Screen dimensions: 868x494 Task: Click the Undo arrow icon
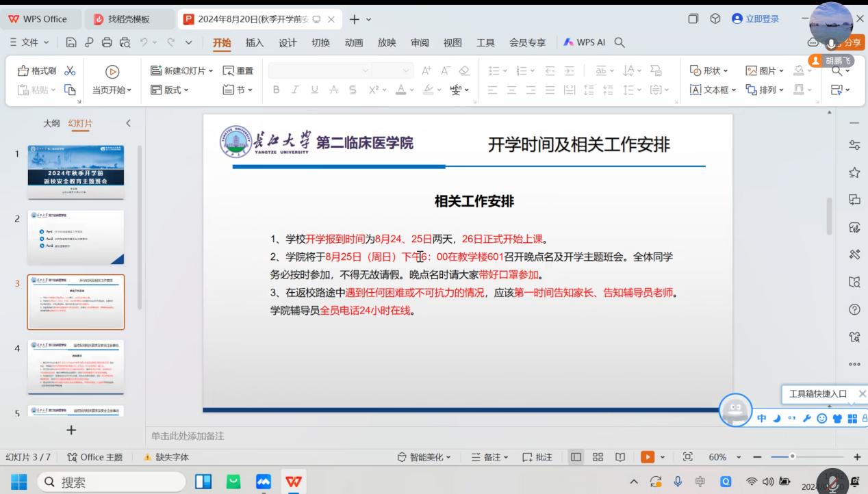[x=144, y=42]
